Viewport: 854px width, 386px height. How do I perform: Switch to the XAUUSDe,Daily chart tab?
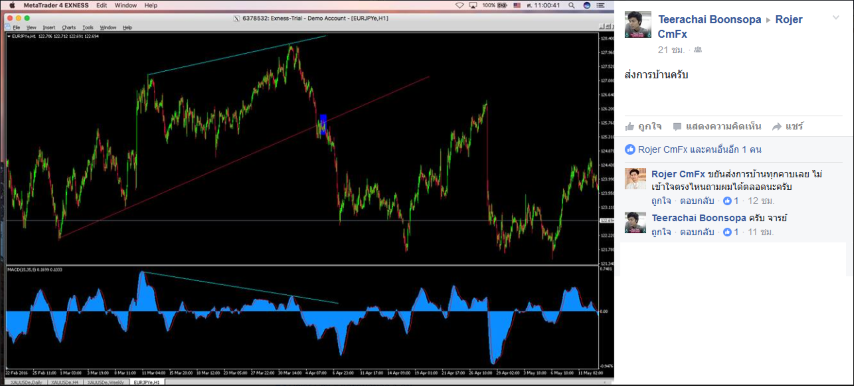point(27,382)
